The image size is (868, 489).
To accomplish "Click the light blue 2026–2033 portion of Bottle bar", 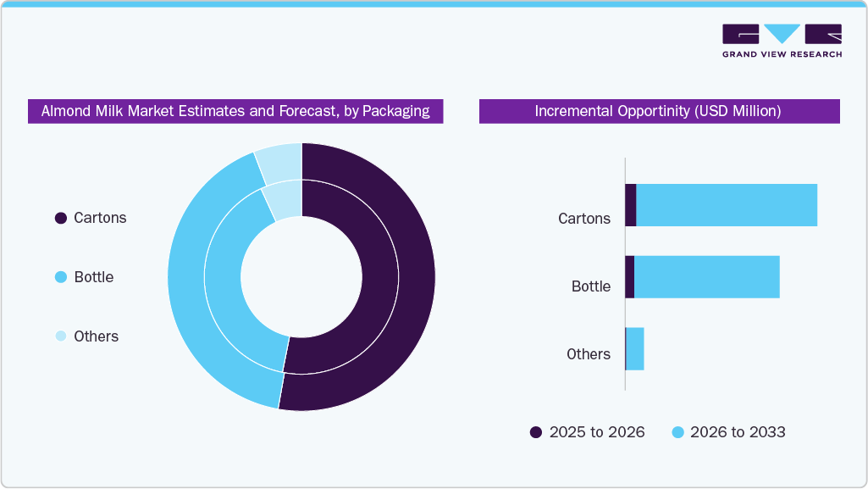I will [x=707, y=277].
